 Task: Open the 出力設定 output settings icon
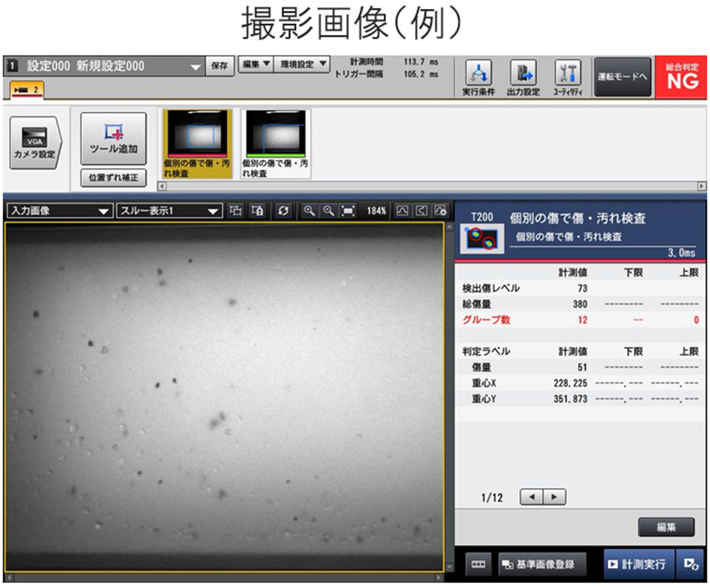[523, 78]
